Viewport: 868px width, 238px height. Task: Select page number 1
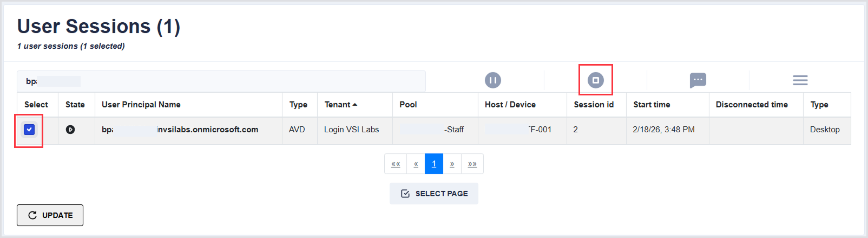pyautogui.click(x=434, y=164)
